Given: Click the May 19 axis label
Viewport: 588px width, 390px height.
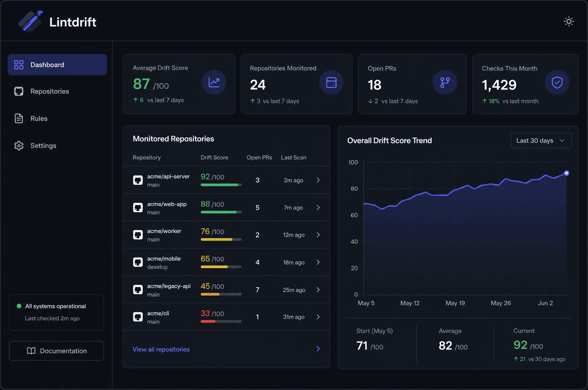Looking at the screenshot, I should click(x=455, y=303).
